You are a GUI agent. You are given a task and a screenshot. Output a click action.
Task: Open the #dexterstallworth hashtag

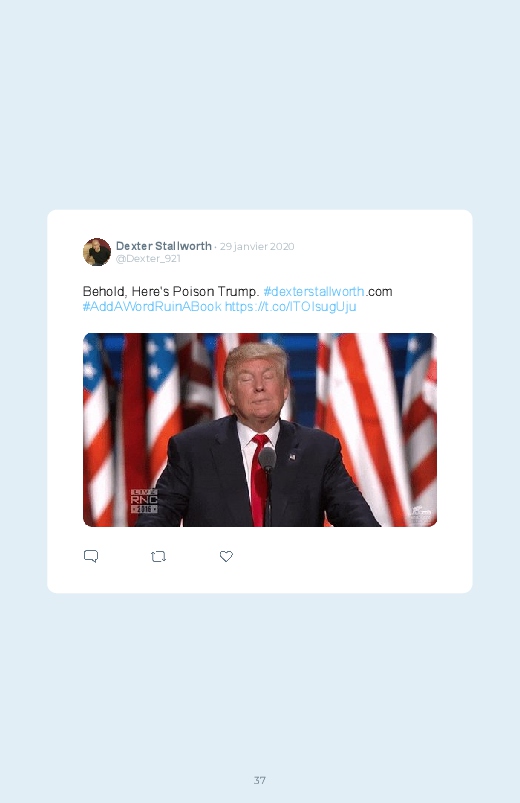tap(314, 291)
